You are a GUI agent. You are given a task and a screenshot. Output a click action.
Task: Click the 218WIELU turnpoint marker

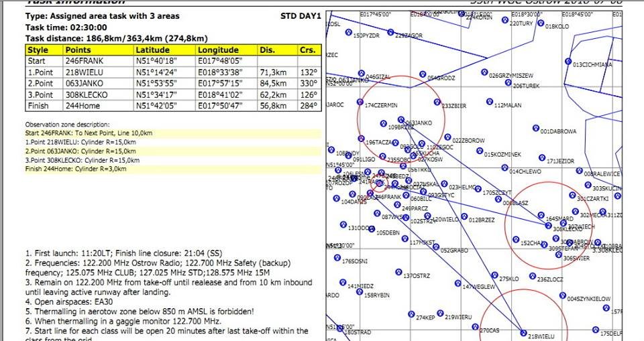(524, 335)
